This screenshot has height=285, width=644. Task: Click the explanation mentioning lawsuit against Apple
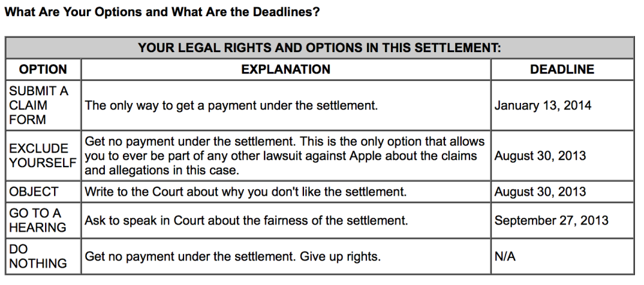(x=285, y=156)
